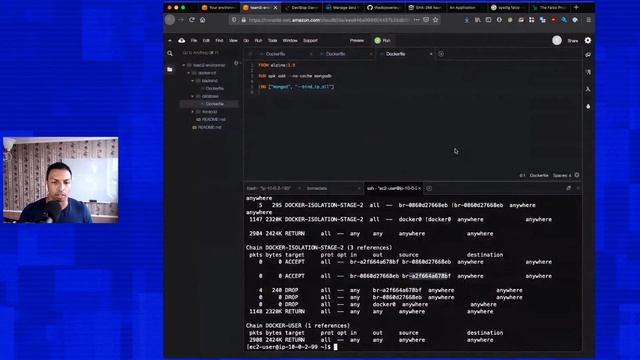Viewport: 640px width, 360px height.
Task: Add new terminal tab with plus icon
Action: pyautogui.click(x=429, y=188)
